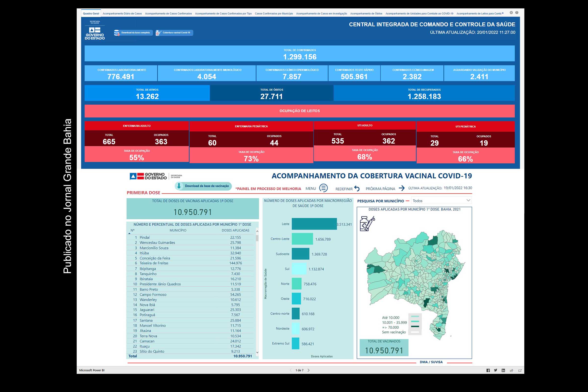Screen dimensions: 588x392
Task: Click the help question mark icon
Action: click(x=517, y=13)
